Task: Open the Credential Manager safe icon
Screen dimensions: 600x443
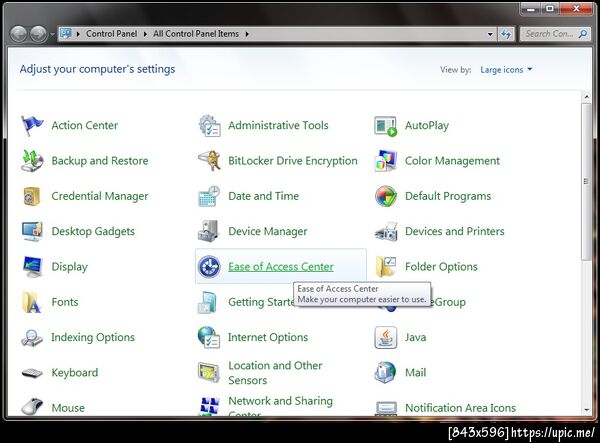Action: tap(31, 196)
